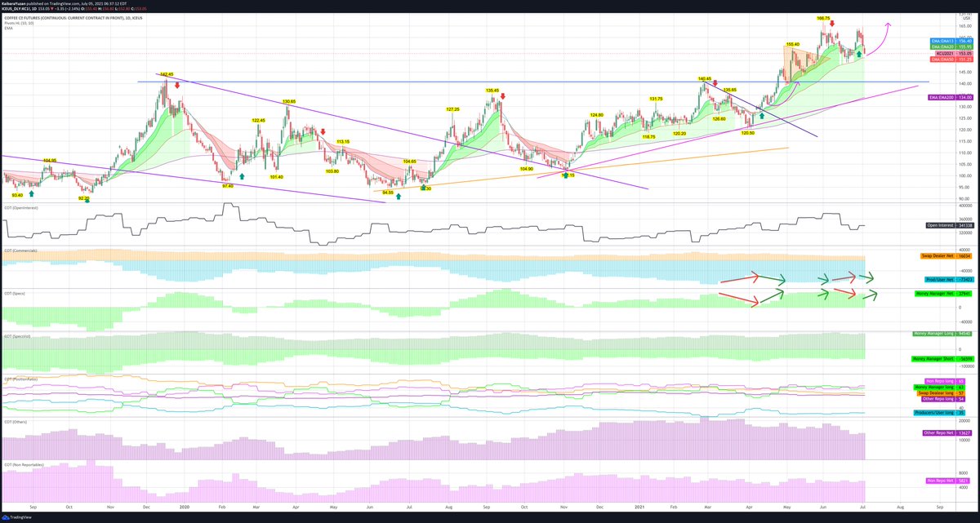Click the 124.80 pivot high label
This screenshot has height=523, width=980.
click(596, 114)
